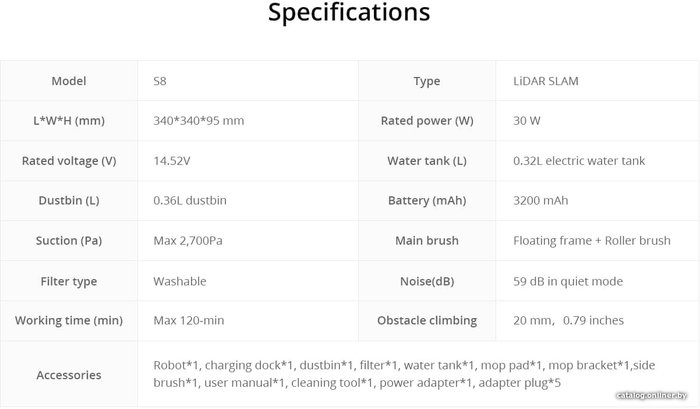Click the 0.32L electric water tank text
The width and height of the screenshot is (700, 409).
(579, 161)
